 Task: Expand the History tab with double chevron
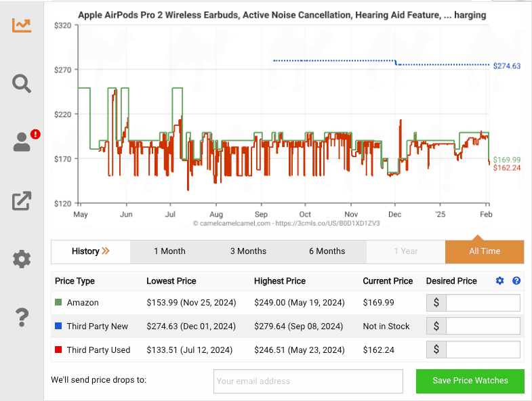click(x=91, y=251)
